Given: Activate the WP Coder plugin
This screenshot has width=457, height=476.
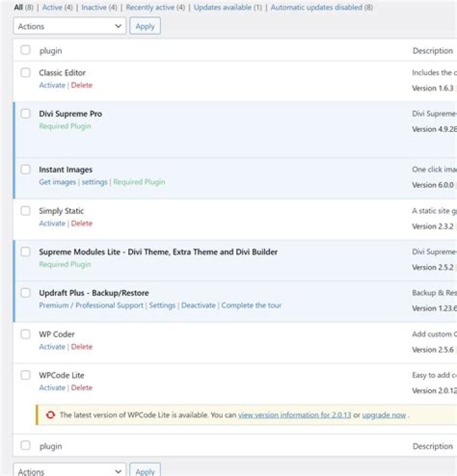Looking at the screenshot, I should [52, 347].
